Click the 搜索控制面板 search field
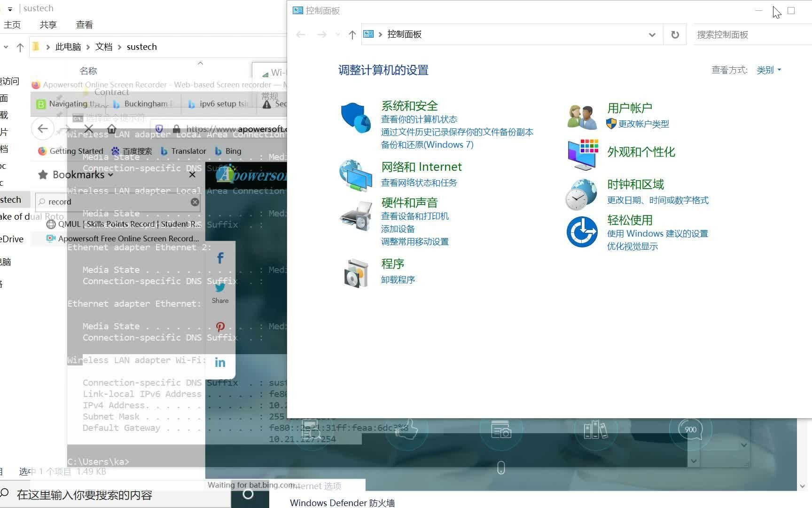This screenshot has width=812, height=508. tap(752, 34)
